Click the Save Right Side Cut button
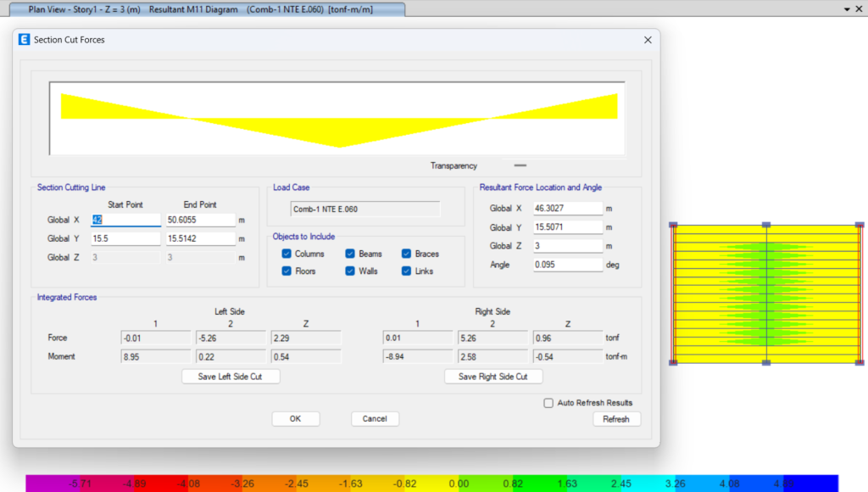Viewport: 868px width, 492px height. (492, 377)
